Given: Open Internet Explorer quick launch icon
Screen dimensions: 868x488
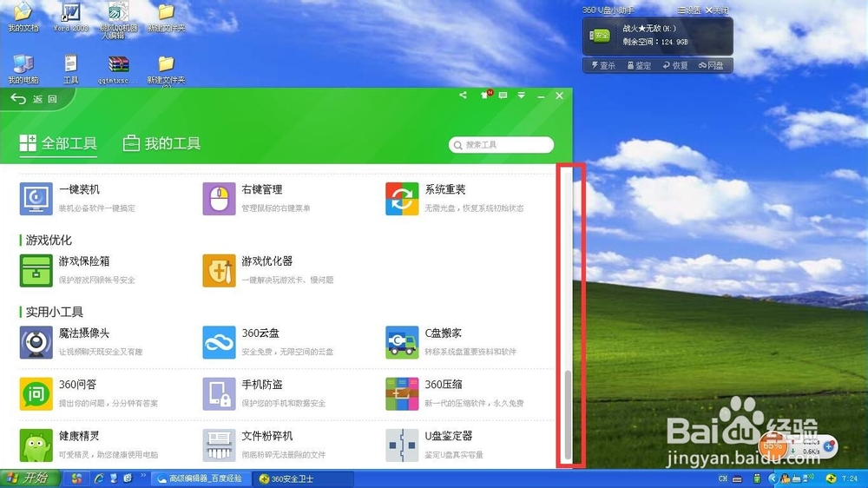Looking at the screenshot, I should tap(100, 478).
